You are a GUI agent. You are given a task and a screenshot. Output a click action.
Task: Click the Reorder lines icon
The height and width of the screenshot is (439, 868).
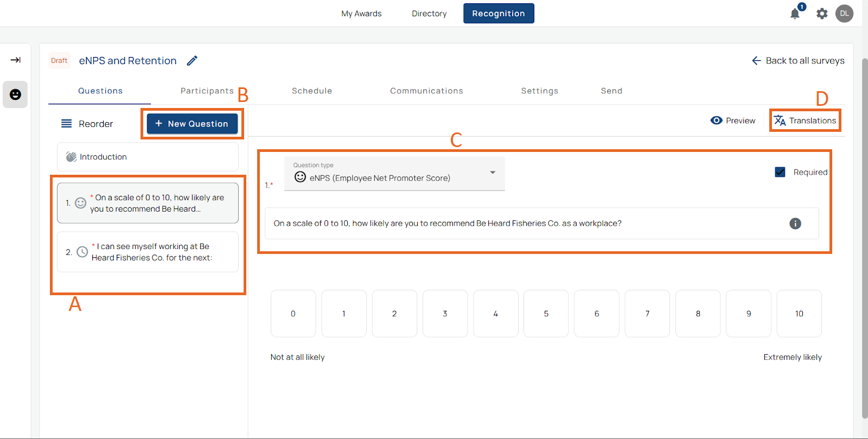point(66,124)
